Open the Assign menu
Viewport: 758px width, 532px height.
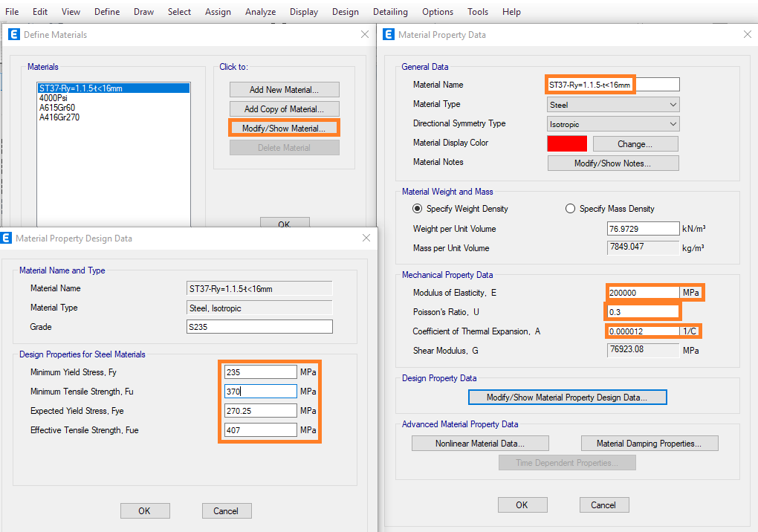pos(218,12)
